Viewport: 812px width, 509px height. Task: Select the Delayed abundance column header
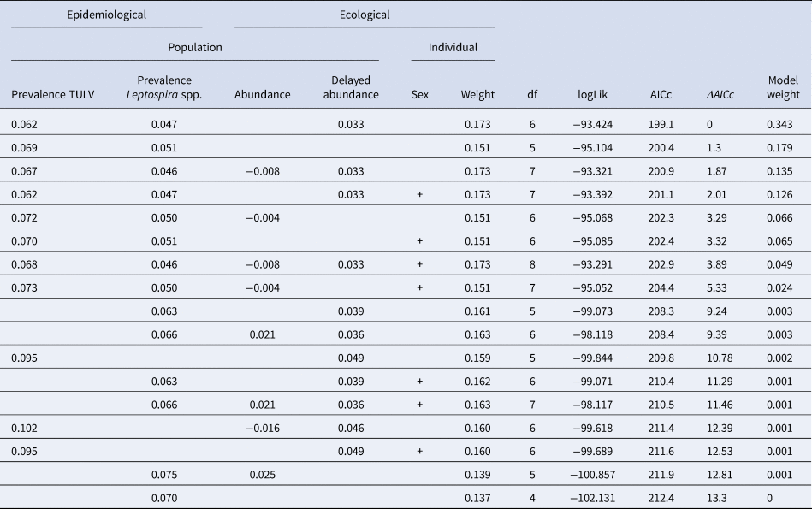(x=350, y=87)
